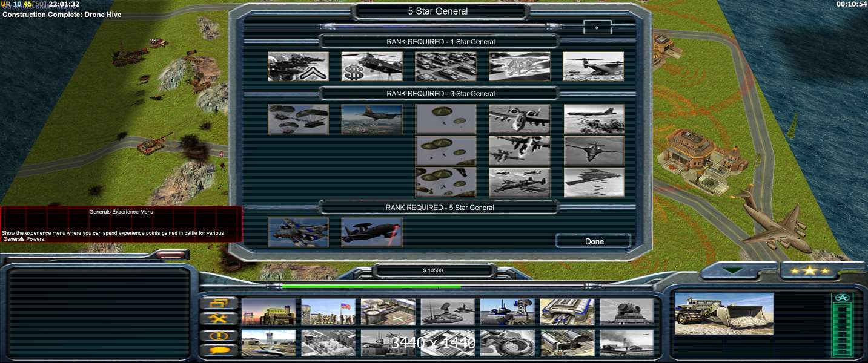The height and width of the screenshot is (363, 868).
Task: Click the blacked-out radar minimap panel
Action: click(x=99, y=314)
